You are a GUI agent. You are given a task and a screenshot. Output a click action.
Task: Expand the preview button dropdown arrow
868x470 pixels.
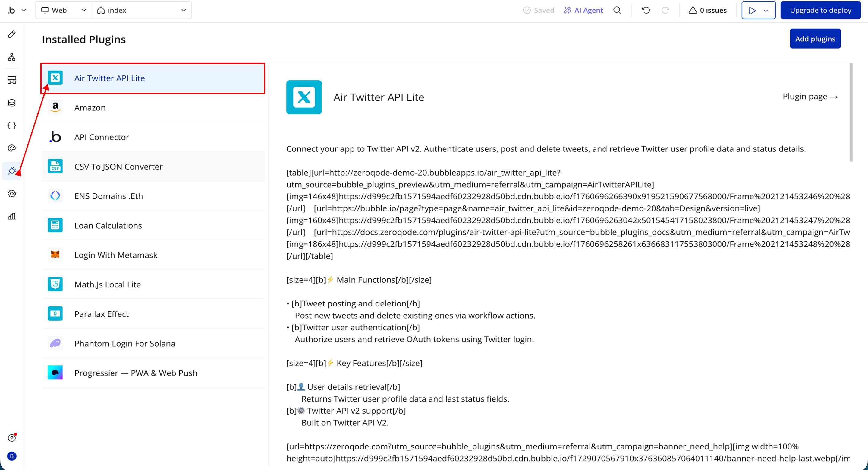click(766, 11)
